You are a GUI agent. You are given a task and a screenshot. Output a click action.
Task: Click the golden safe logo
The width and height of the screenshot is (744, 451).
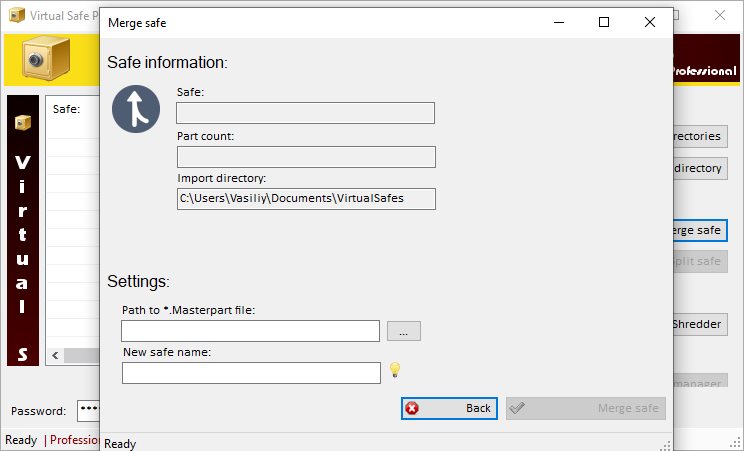click(x=41, y=60)
